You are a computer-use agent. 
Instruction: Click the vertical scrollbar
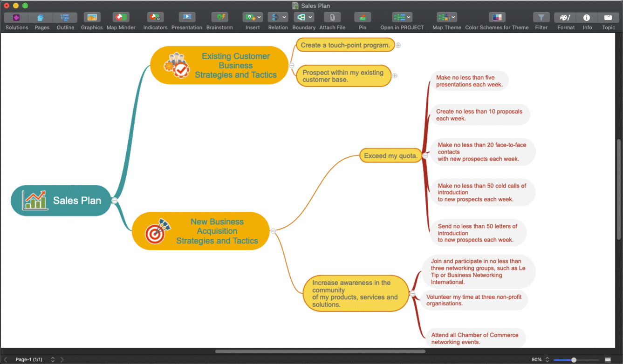(619, 189)
